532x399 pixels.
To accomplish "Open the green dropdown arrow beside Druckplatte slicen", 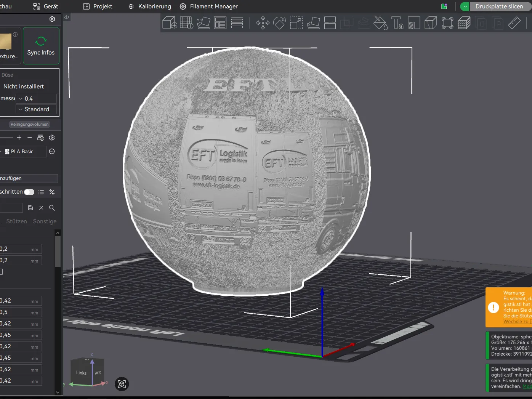I will point(465,6).
